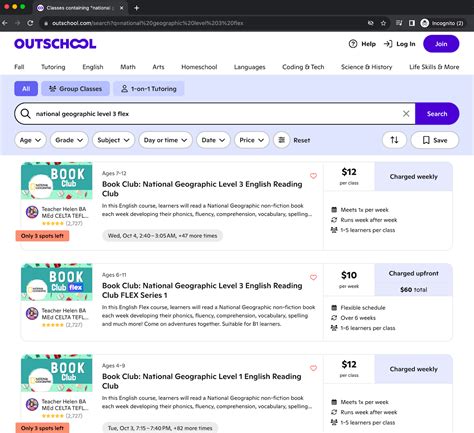Open a new browser tab
Image resolution: width=474 pixels, height=433 pixels.
point(137,8)
